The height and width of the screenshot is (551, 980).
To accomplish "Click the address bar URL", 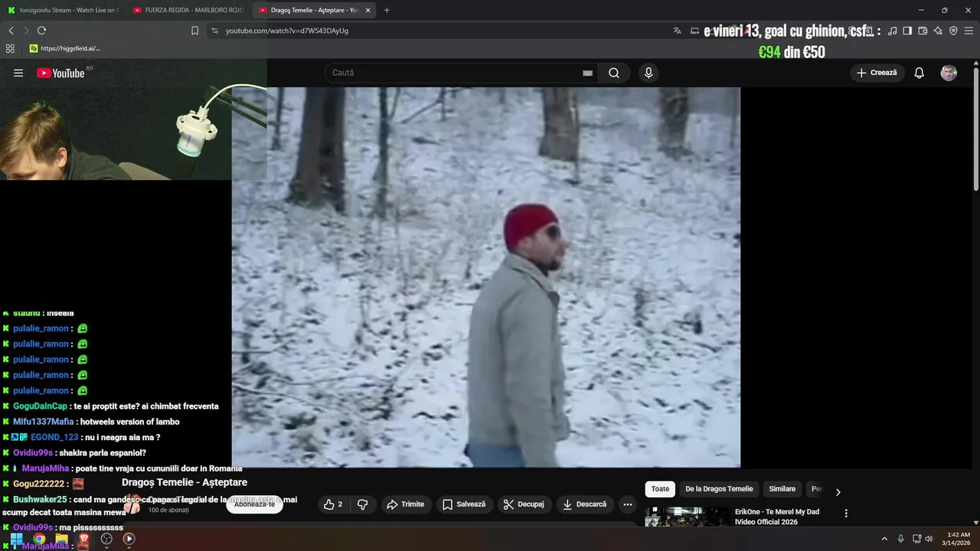I will [287, 31].
